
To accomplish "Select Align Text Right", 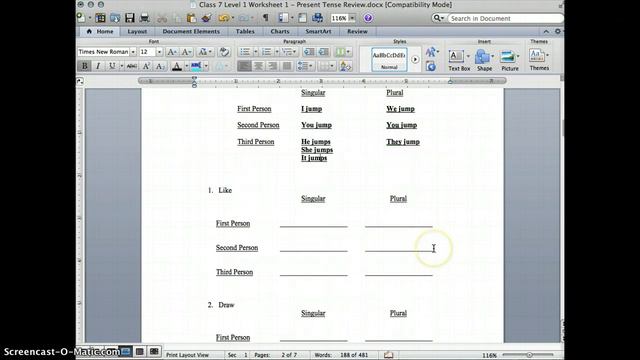I will (x=273, y=66).
